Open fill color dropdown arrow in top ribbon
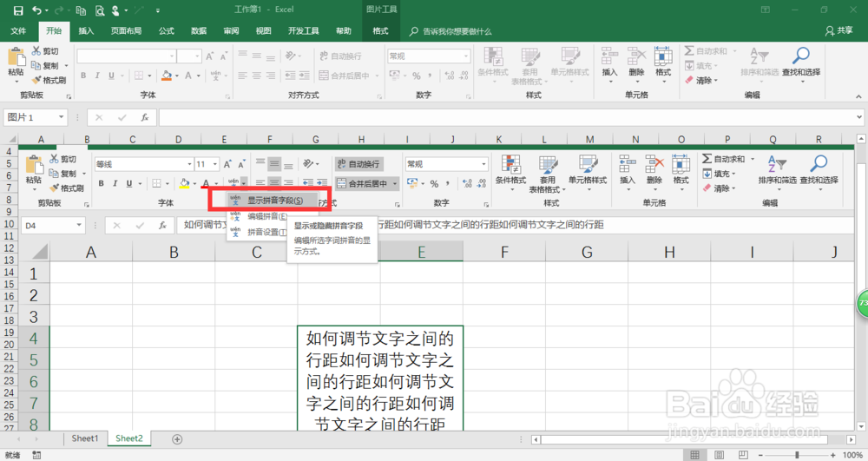The width and height of the screenshot is (868, 461). click(177, 76)
